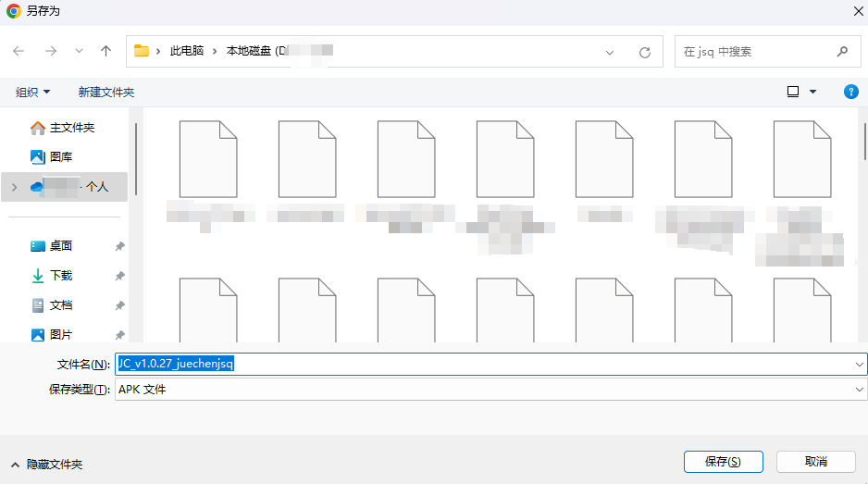The image size is (868, 484).
Task: Refresh the current folder view
Action: pos(645,52)
